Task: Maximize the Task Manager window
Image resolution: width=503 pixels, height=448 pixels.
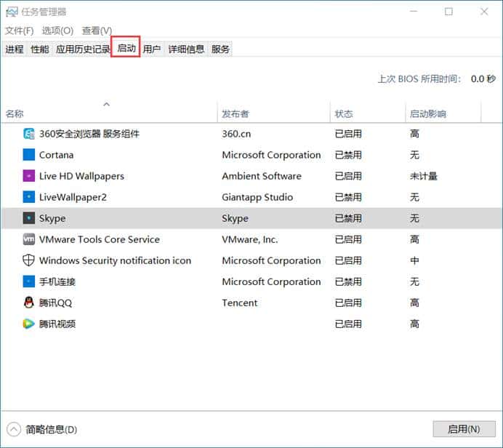Action: pos(448,12)
